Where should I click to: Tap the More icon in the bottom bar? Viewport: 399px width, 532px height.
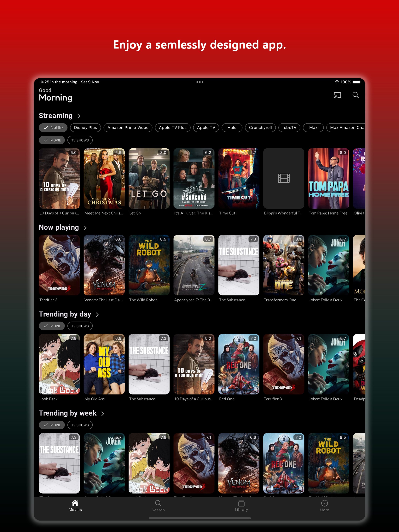(x=324, y=507)
